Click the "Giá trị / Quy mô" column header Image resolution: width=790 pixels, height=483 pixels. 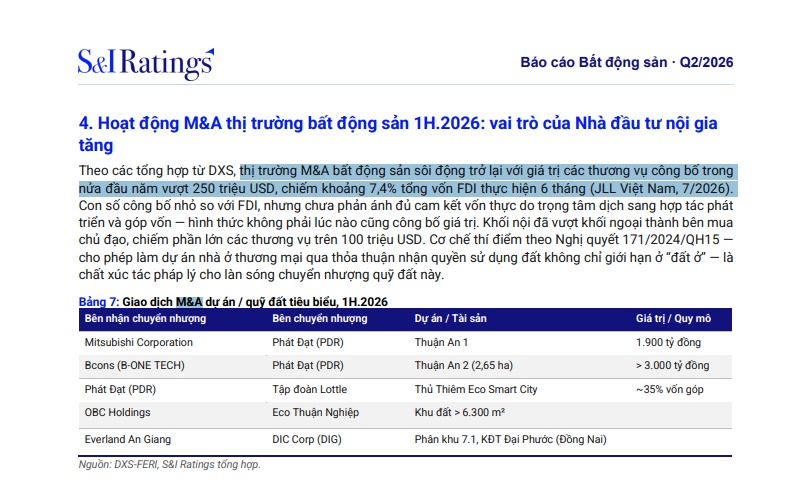coord(673,318)
